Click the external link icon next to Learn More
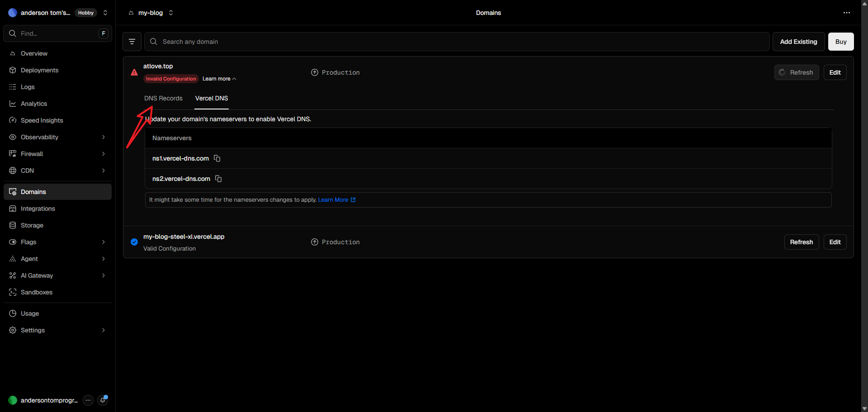868x412 pixels. pos(353,200)
